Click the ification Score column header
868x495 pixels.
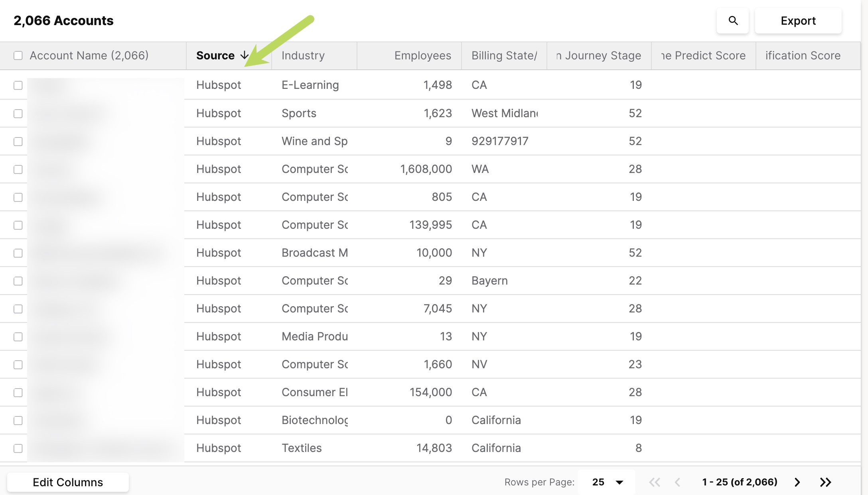point(803,55)
